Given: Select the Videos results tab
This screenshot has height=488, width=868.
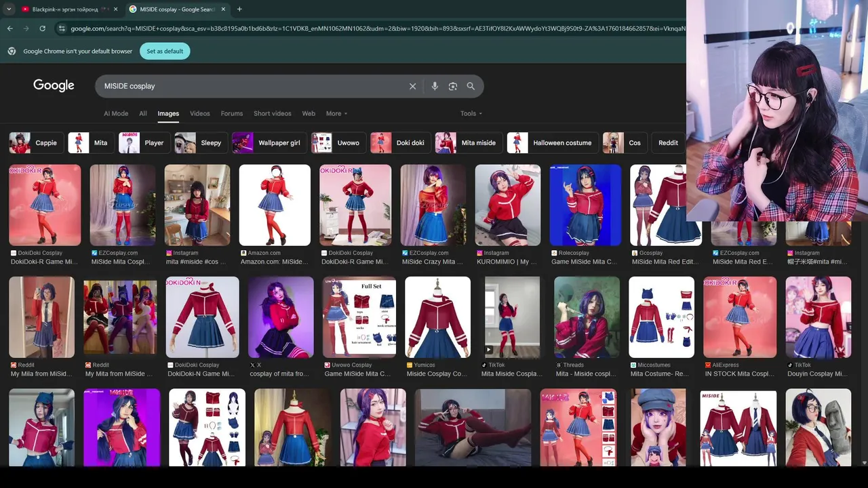Looking at the screenshot, I should coord(200,113).
